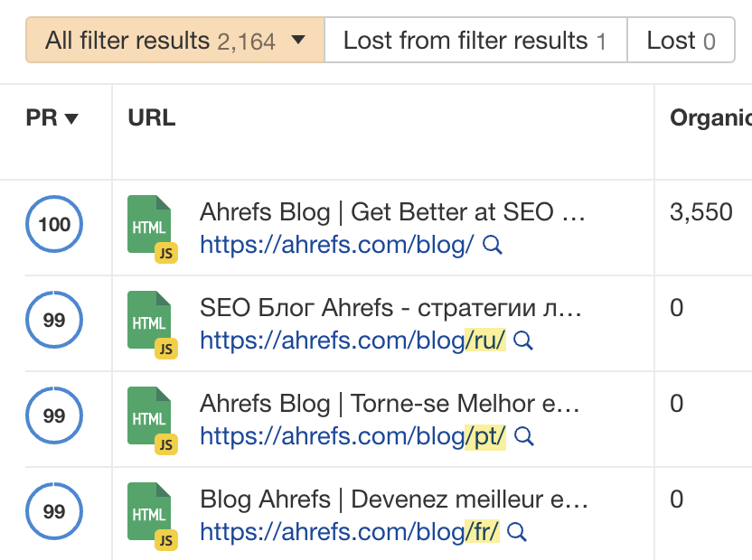Viewport: 752px width, 560px height.
Task: Click the PR 100 circle indicator
Action: tap(54, 224)
